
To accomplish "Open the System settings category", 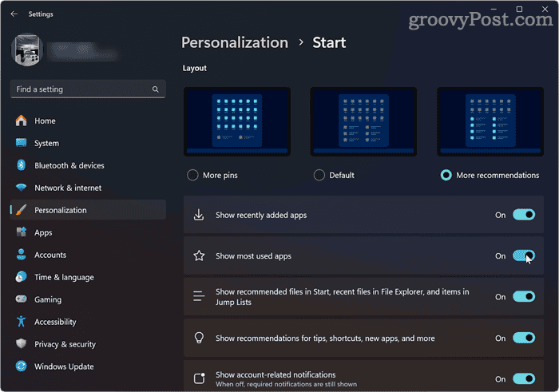I will 46,143.
